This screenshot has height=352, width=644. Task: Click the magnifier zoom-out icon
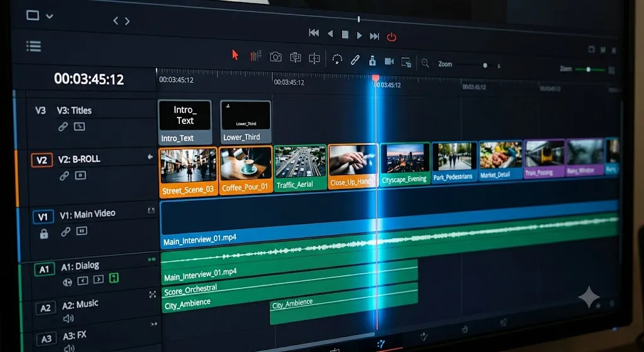425,63
